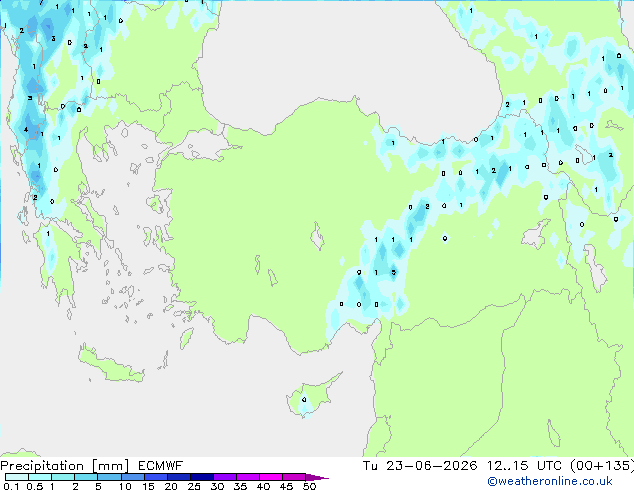Click the island of Cyprus on the map
The width and height of the screenshot is (634, 490).
click(x=311, y=396)
